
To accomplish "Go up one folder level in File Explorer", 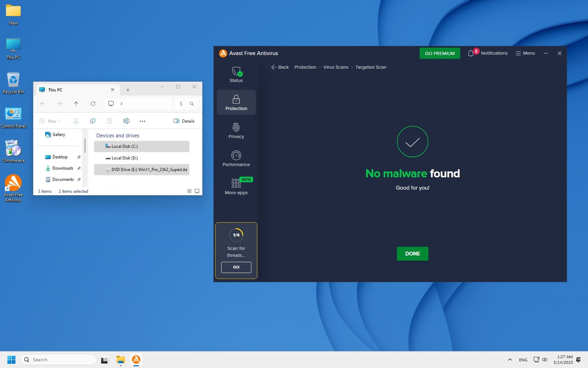I will (76, 104).
